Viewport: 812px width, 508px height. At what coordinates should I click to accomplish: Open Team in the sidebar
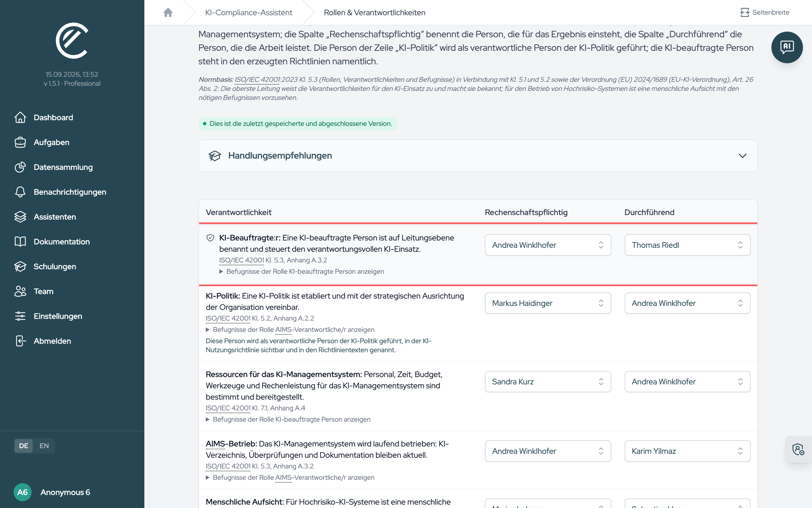(44, 292)
